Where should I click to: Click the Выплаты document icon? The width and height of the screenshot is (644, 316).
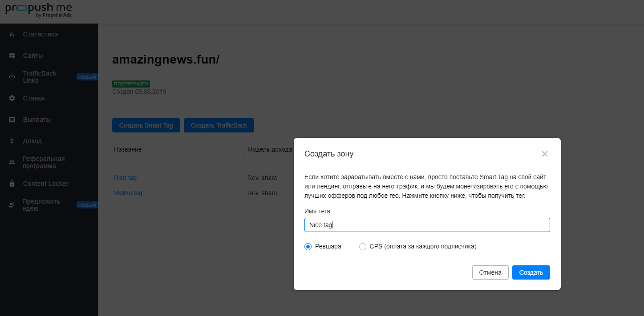[x=12, y=120]
